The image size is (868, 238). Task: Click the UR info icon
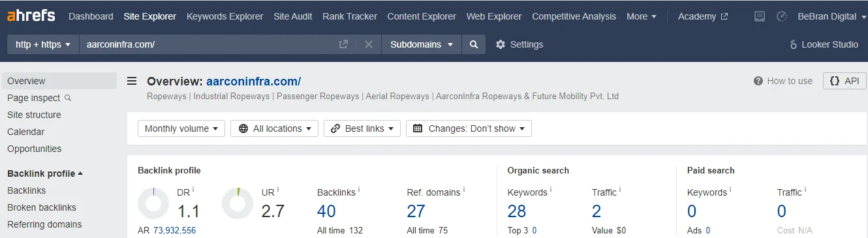point(278,190)
